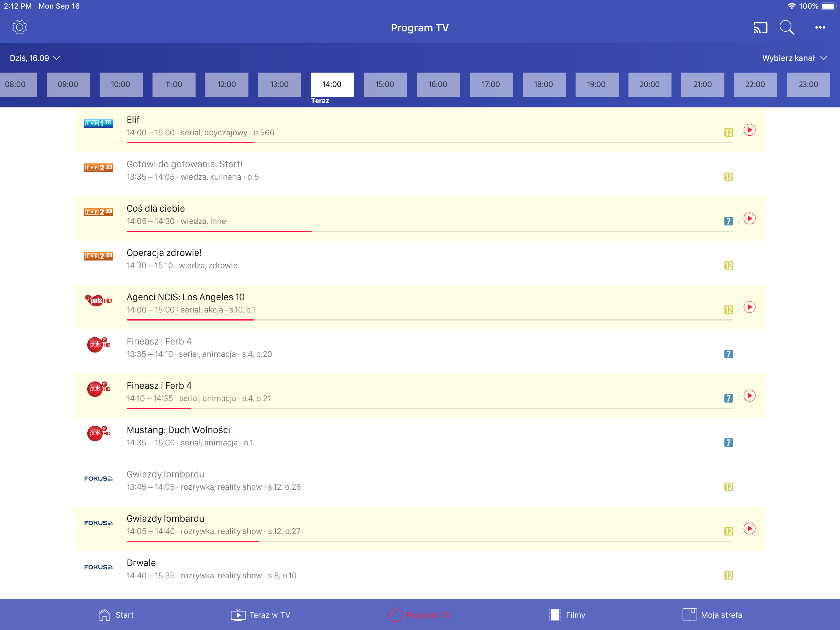Select the 12:00 time slot

tap(227, 84)
